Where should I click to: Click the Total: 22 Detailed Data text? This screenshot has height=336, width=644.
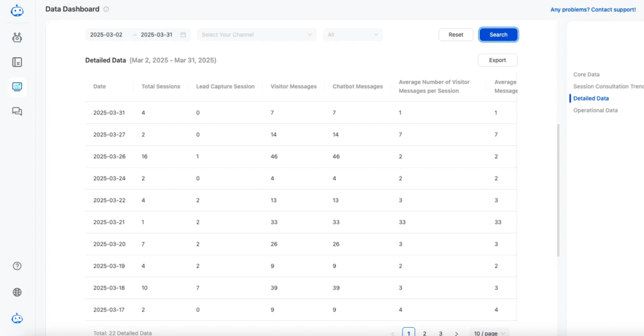123,333
